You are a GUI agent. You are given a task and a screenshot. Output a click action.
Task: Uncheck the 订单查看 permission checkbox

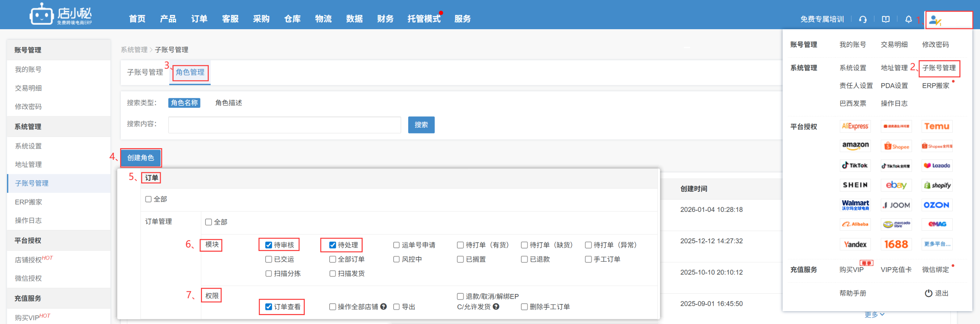click(268, 307)
